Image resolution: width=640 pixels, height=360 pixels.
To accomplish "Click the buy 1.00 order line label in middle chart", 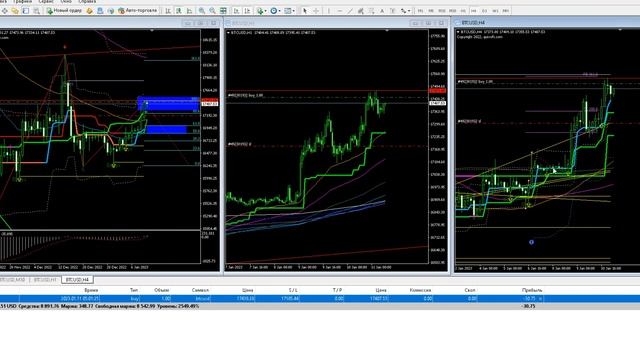I will [245, 95].
